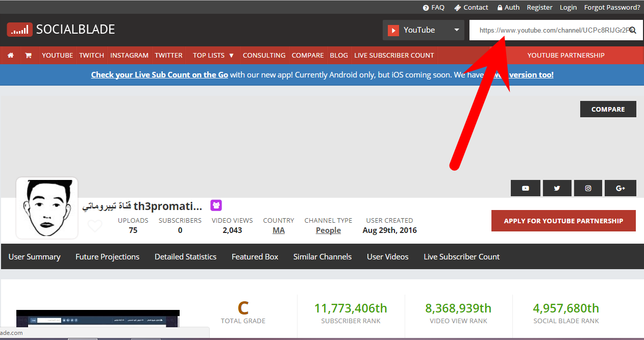Click the 4,957,680th Social Blade rank
Image resolution: width=644 pixels, height=340 pixels.
pos(566,308)
